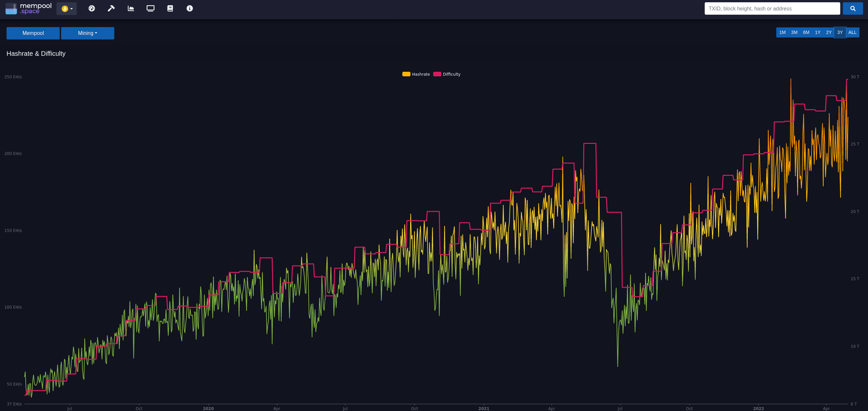This screenshot has width=868, height=411.
Task: Focus the TXID, block height search field
Action: [772, 8]
